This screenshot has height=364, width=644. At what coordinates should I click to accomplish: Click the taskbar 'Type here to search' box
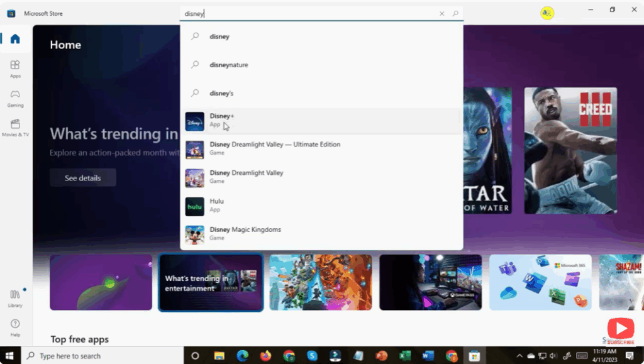(102, 356)
